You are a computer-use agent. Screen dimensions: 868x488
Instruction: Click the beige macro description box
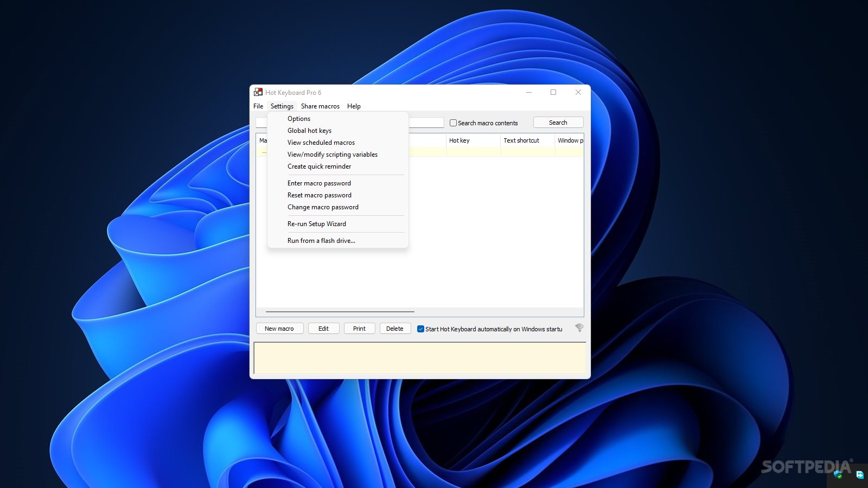pyautogui.click(x=420, y=358)
